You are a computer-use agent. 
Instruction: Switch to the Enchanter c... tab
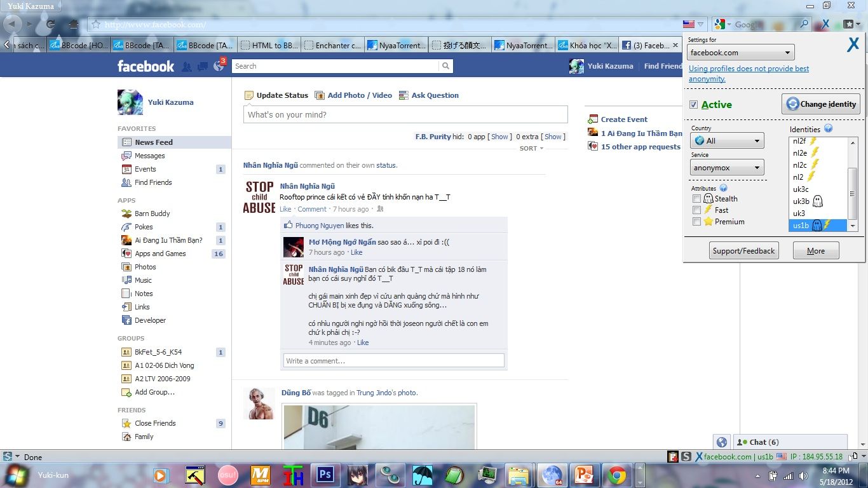tap(332, 45)
